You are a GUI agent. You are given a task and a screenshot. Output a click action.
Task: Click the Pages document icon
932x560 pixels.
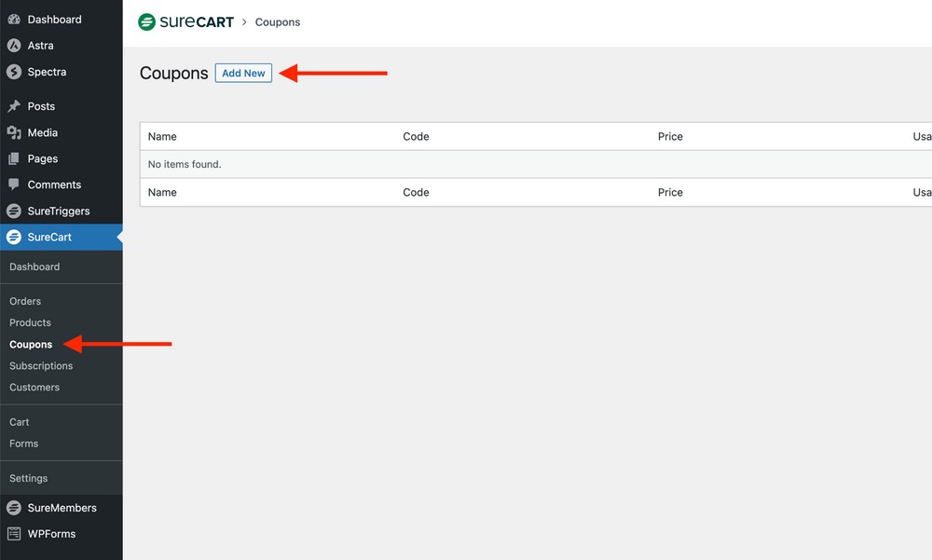(x=12, y=158)
